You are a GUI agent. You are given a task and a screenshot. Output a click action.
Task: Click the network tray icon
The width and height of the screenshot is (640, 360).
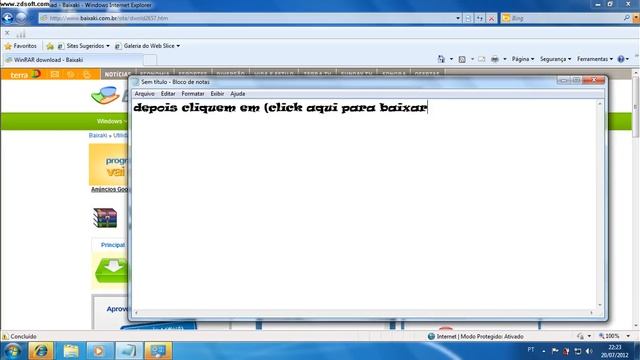click(x=578, y=351)
